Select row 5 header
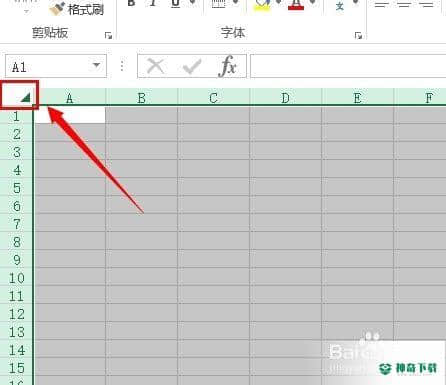Image resolution: width=446 pixels, height=385 pixels. pos(17,188)
